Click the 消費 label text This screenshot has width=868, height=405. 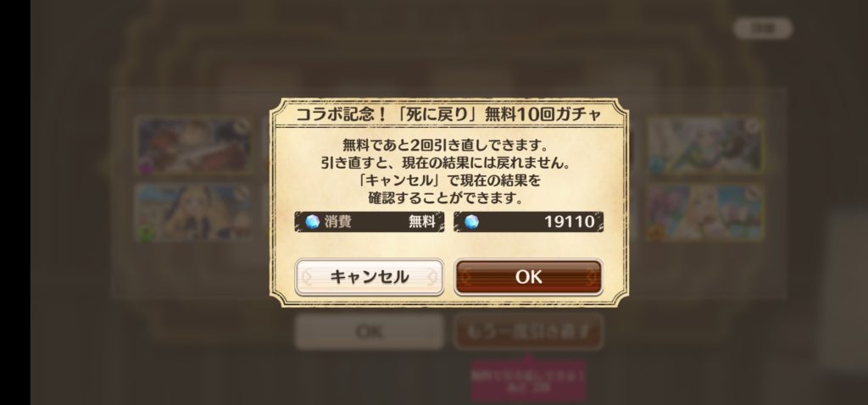337,222
